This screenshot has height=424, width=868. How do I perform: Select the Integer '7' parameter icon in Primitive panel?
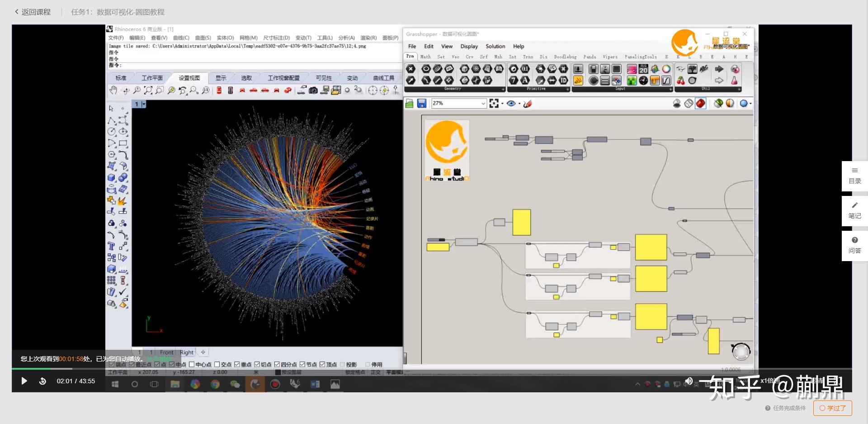[x=513, y=80]
